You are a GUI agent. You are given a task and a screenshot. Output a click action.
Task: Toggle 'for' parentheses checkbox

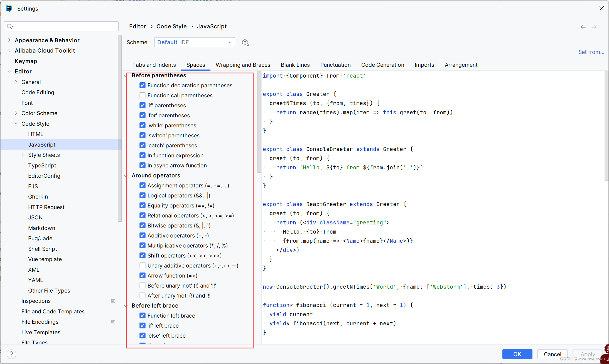click(x=143, y=115)
